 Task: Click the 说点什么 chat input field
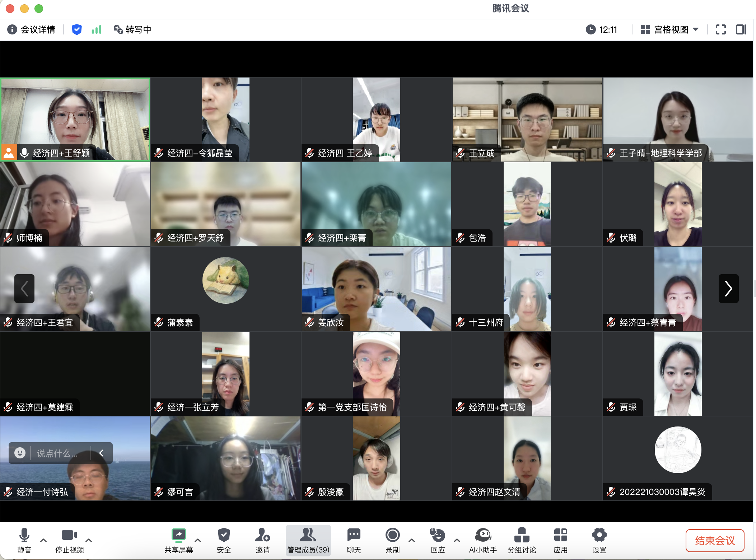click(x=57, y=453)
